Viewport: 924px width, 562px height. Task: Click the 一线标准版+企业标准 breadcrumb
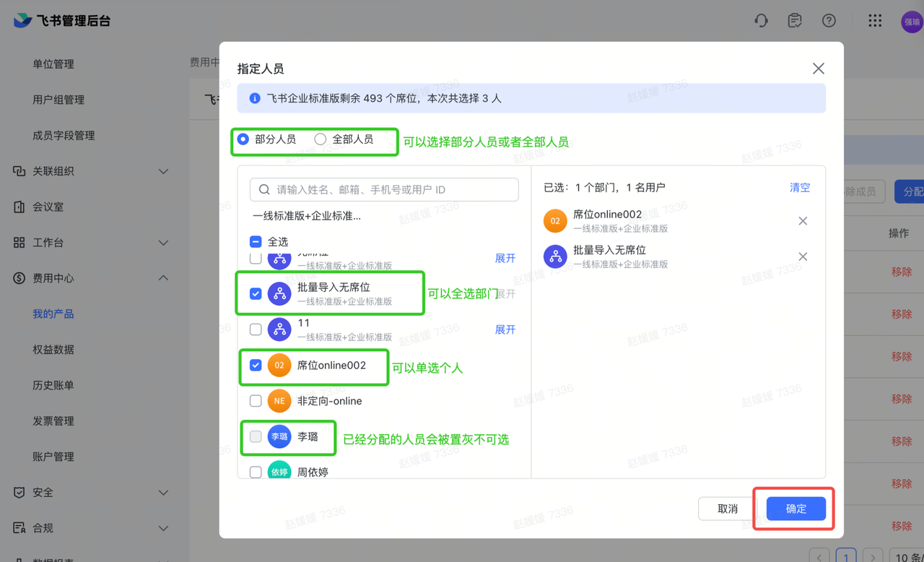(307, 216)
